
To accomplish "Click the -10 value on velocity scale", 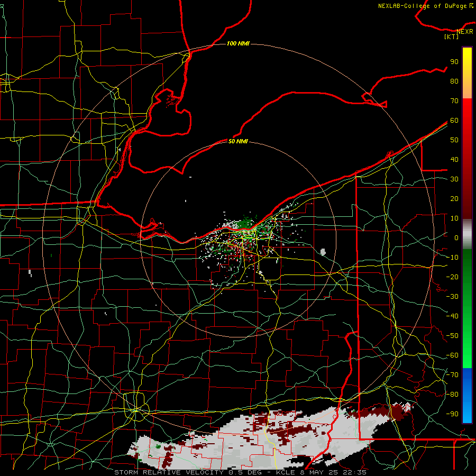I will [452, 257].
